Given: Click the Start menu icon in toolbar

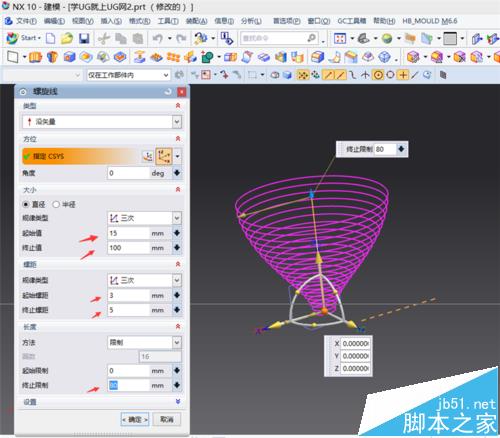Looking at the screenshot, I should pos(12,38).
